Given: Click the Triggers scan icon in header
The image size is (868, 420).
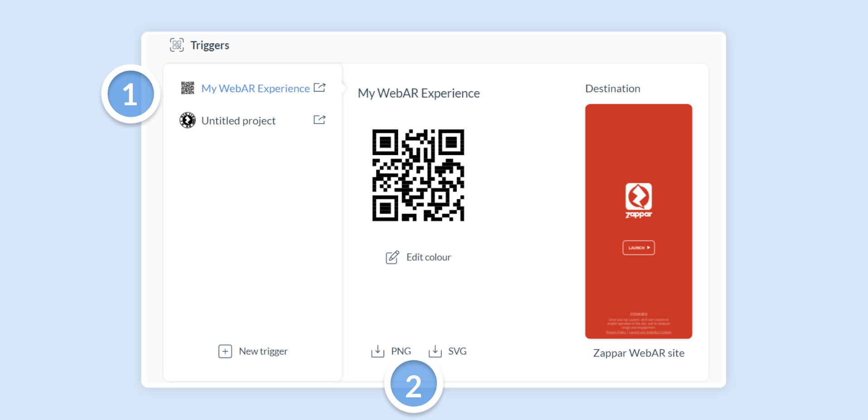Looking at the screenshot, I should click(x=177, y=45).
